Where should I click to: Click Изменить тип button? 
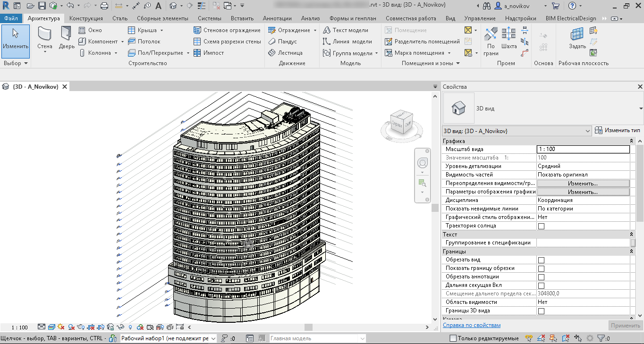tap(617, 130)
